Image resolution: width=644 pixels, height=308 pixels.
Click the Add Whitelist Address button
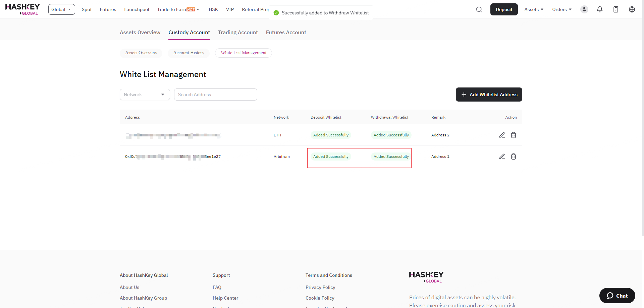point(489,95)
